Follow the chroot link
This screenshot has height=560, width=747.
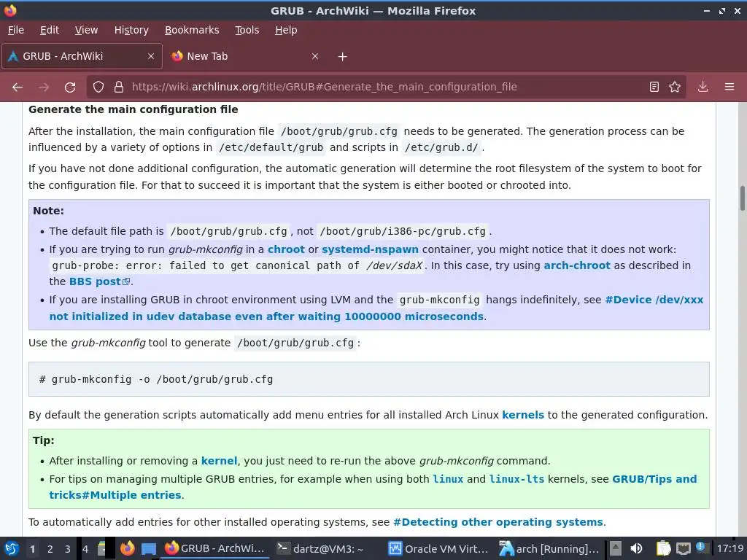click(x=286, y=249)
